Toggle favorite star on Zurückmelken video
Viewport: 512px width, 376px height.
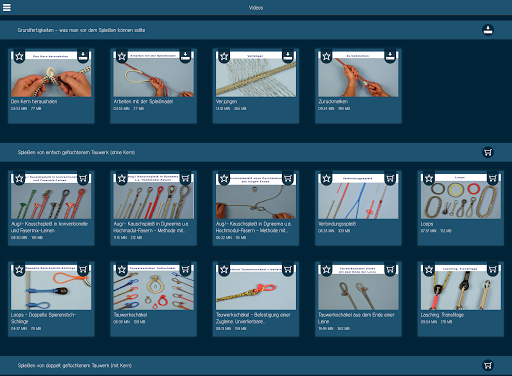click(x=326, y=56)
